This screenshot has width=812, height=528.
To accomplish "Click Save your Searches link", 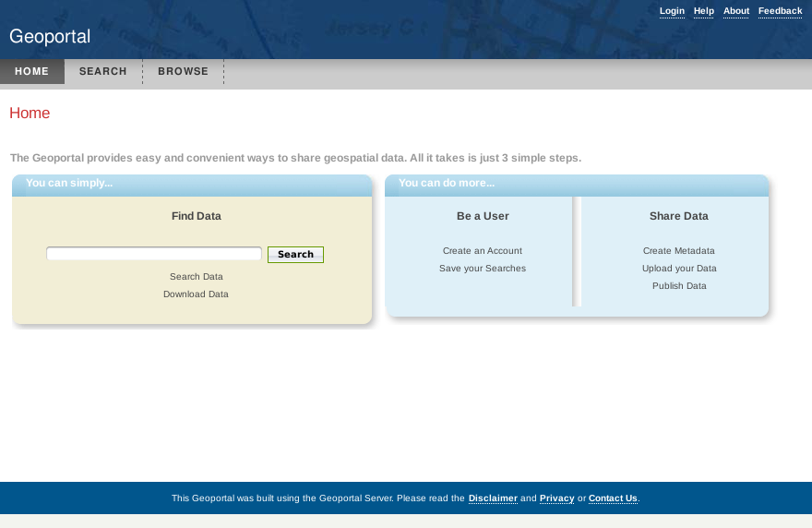I will tap(483, 269).
